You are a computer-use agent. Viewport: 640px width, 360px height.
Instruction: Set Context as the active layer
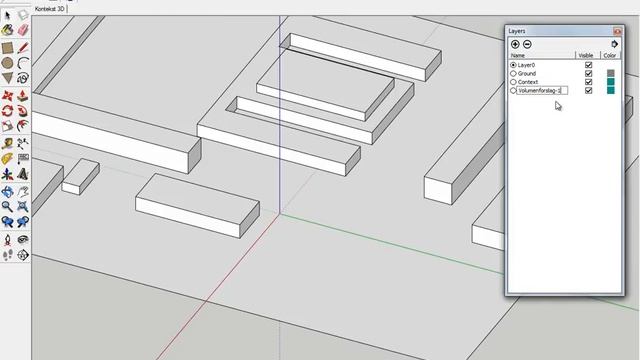point(513,82)
